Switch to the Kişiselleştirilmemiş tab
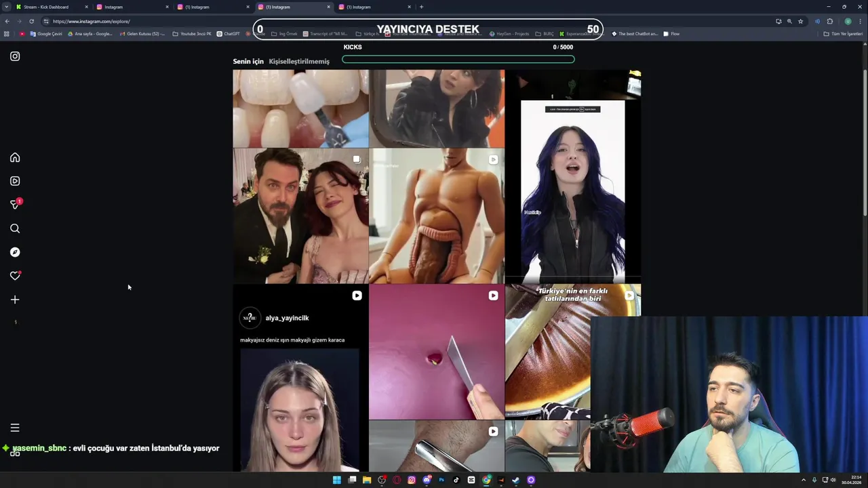 click(x=299, y=61)
